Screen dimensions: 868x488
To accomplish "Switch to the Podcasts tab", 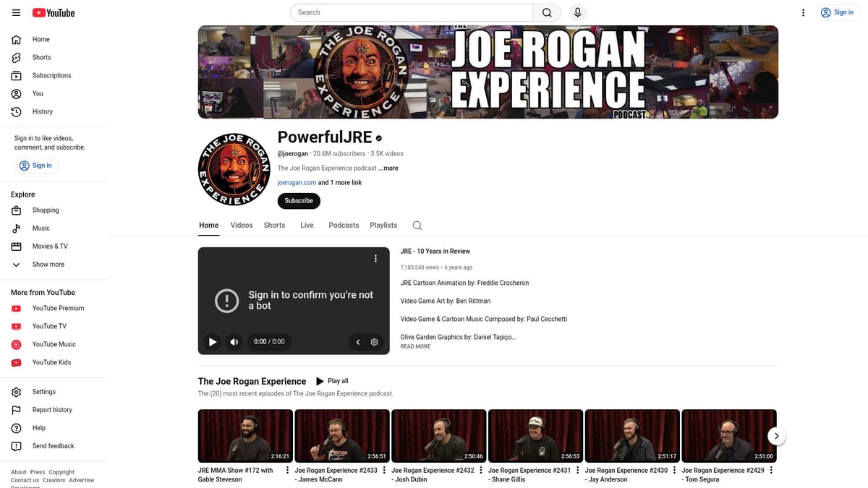I will tap(344, 226).
